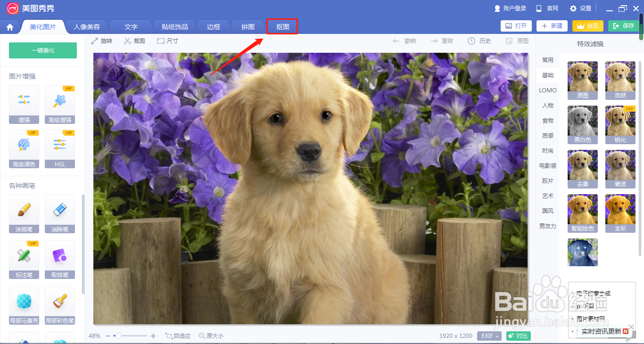Click the zoom slider handle
The height and width of the screenshot is (344, 644).
[119, 336]
